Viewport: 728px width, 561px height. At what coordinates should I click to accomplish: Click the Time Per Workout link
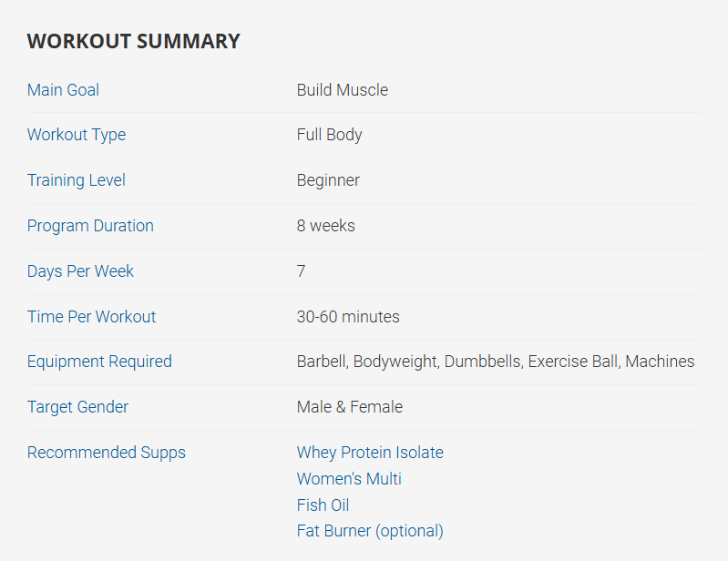point(91,317)
